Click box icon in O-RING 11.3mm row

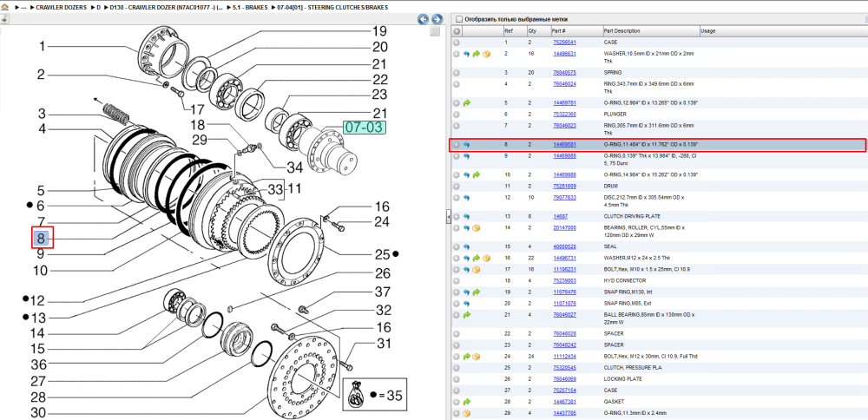tap(466, 413)
